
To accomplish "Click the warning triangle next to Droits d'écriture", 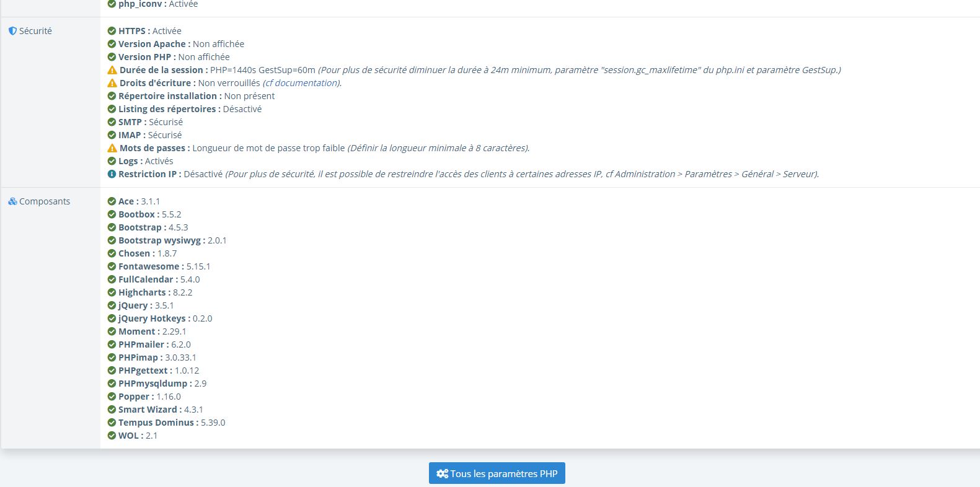I will click(112, 83).
